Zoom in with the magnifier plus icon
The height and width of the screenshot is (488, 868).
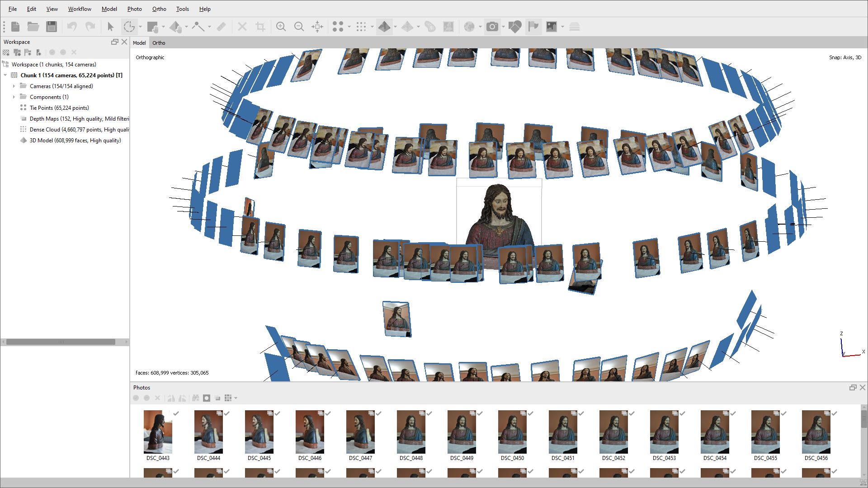[x=281, y=27]
